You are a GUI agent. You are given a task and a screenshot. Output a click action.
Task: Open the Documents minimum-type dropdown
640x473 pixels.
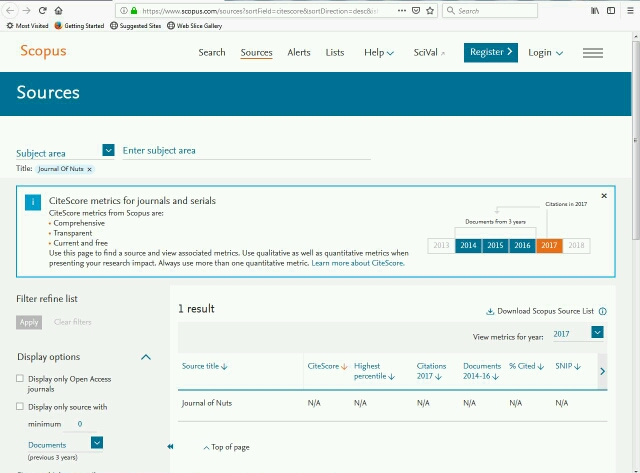point(97,443)
